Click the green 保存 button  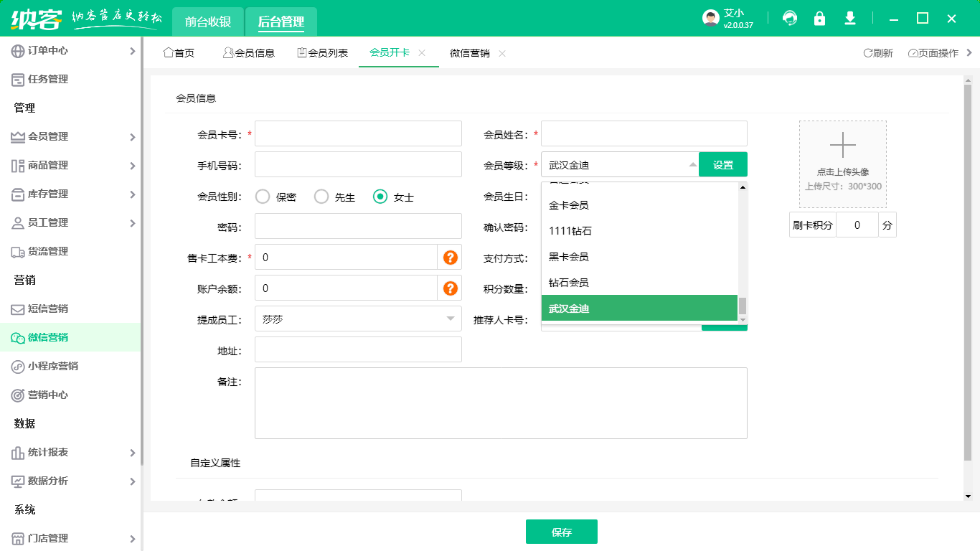[561, 532]
